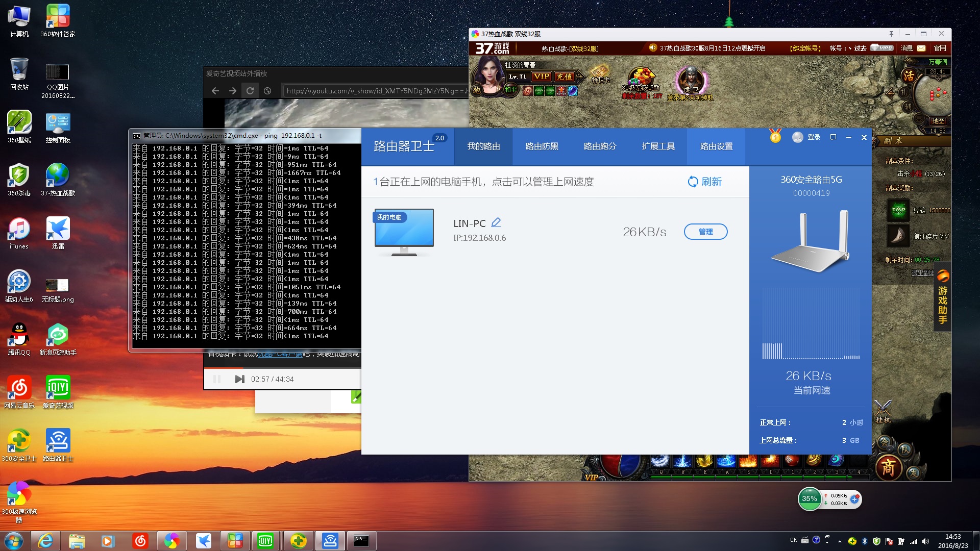Click the 360 accelerator ball 35% widget
The image size is (980, 551).
click(810, 499)
